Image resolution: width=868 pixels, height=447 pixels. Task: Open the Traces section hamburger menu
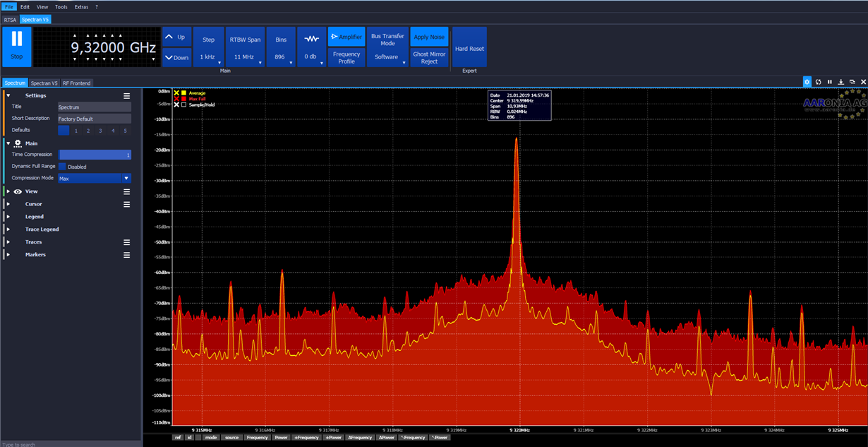tap(127, 242)
